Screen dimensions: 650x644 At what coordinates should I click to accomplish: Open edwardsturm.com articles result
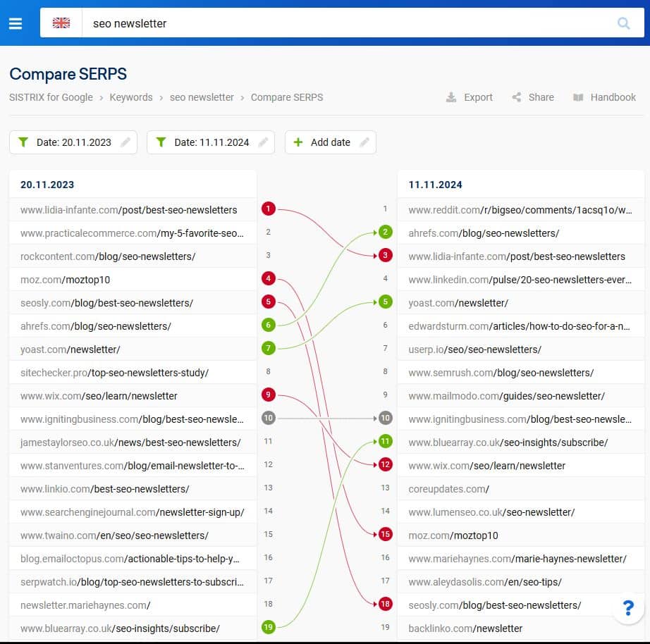[519, 326]
